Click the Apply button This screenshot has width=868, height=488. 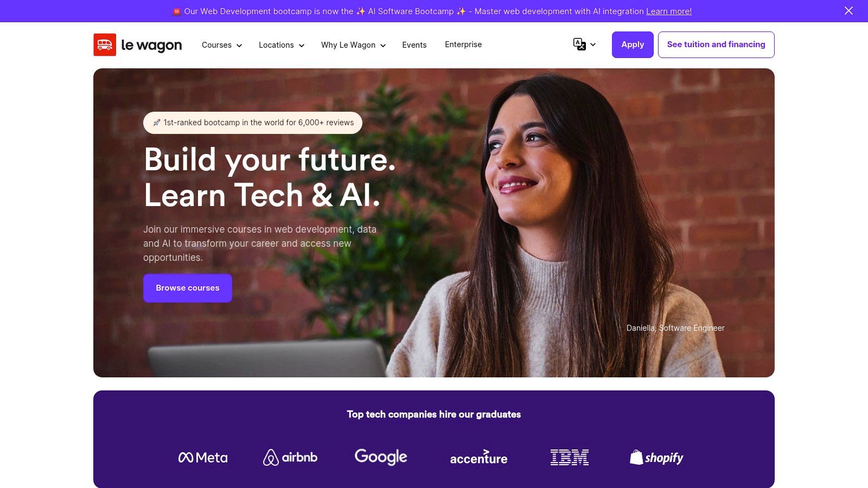(633, 44)
